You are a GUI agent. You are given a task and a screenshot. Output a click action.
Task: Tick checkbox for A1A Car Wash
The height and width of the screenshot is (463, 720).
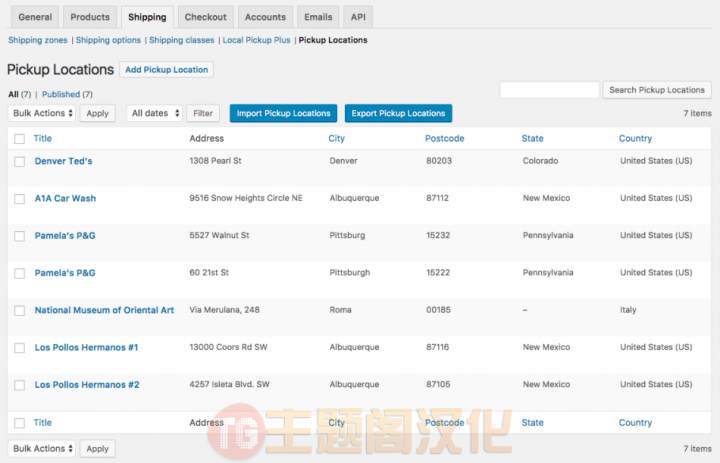(19, 199)
